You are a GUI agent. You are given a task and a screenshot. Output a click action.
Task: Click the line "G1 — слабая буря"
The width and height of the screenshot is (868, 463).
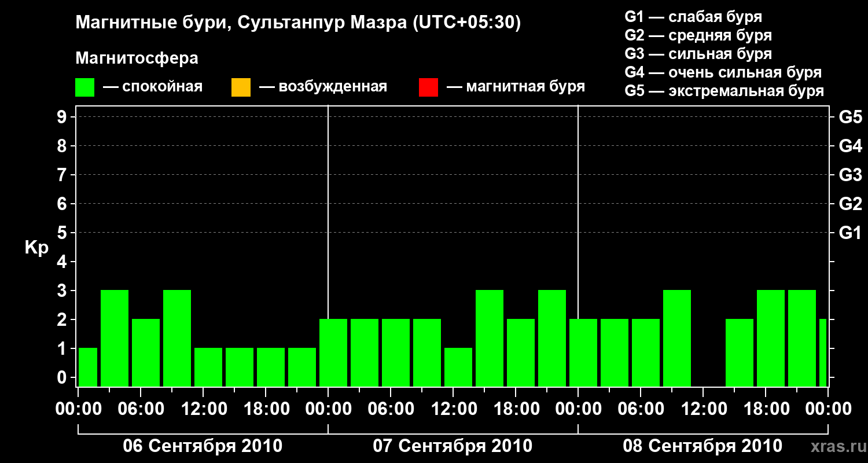tap(693, 17)
